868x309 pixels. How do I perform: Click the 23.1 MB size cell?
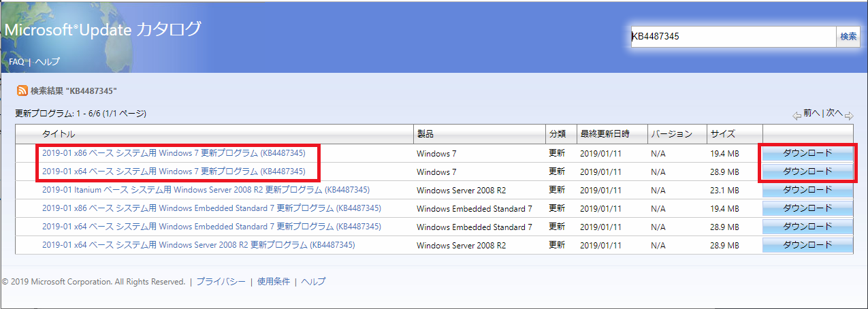(x=725, y=191)
